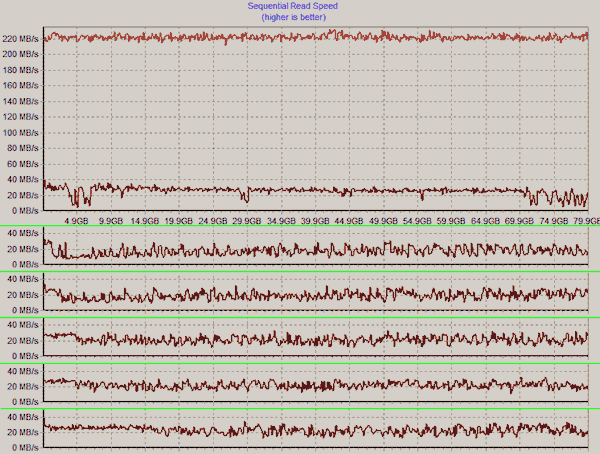Click the '(higher is better)' subtitle text
This screenshot has height=454, width=600.
[x=299, y=17]
